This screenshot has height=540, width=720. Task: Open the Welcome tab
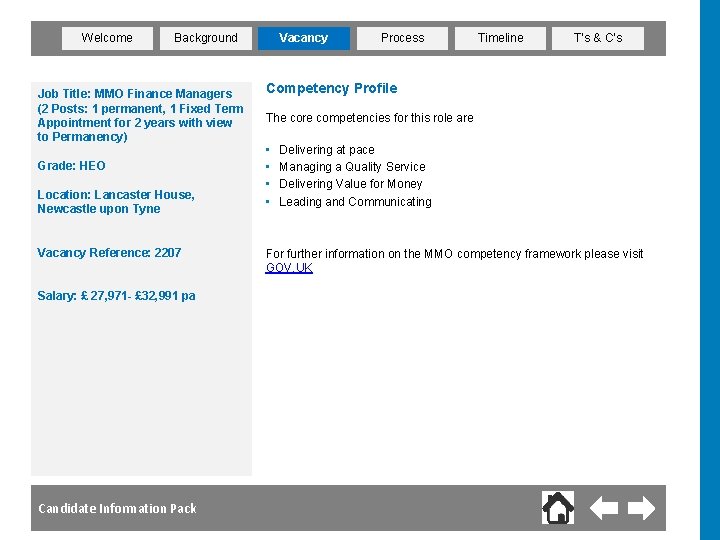point(107,38)
